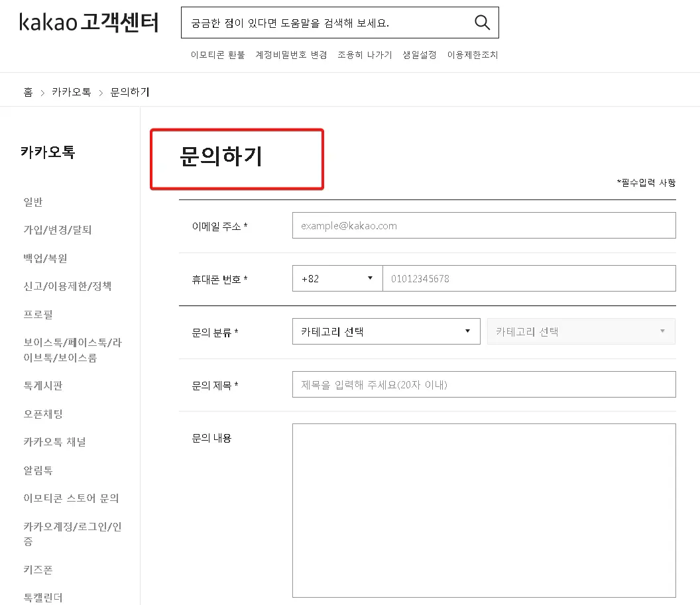Select 톡게시판 in sidebar
700x605 pixels.
(x=43, y=386)
